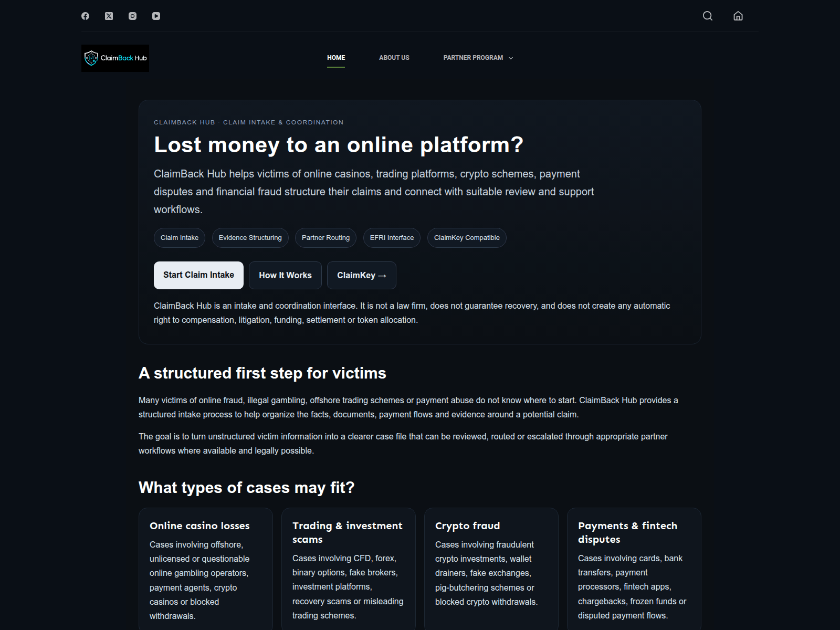Select the HOME menu item

[336, 58]
